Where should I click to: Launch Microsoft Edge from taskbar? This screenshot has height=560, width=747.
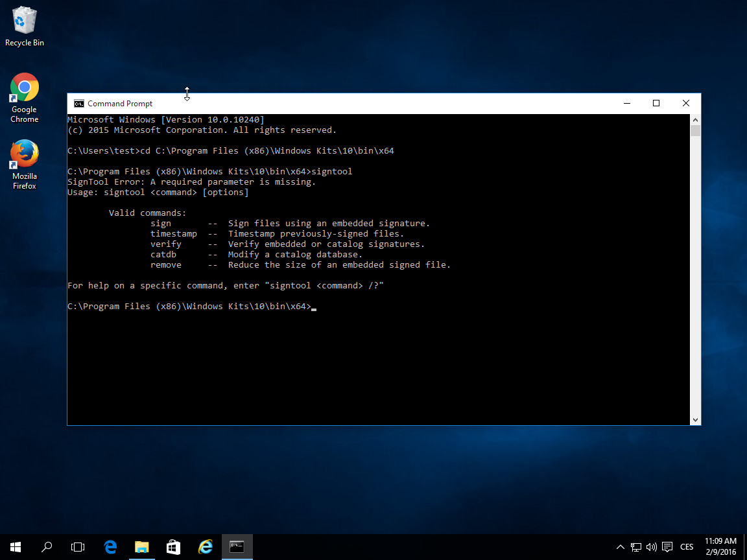click(x=110, y=547)
